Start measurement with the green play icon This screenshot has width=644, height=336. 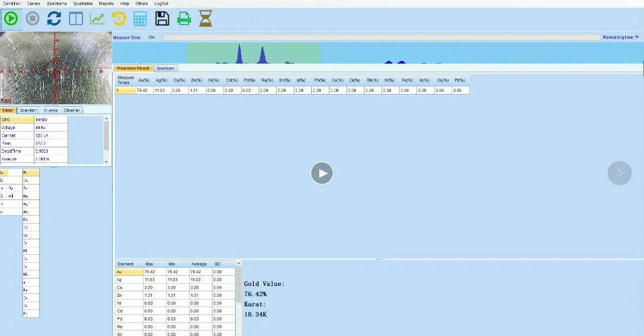pyautogui.click(x=11, y=18)
